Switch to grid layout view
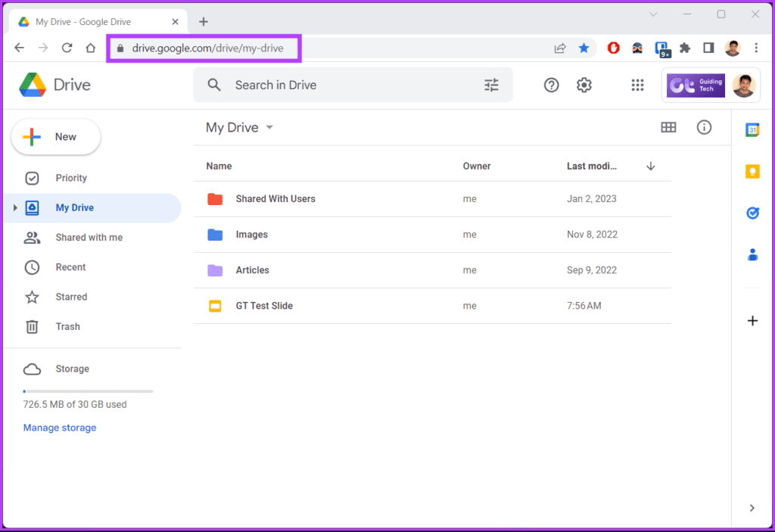This screenshot has width=775, height=532. pyautogui.click(x=668, y=128)
